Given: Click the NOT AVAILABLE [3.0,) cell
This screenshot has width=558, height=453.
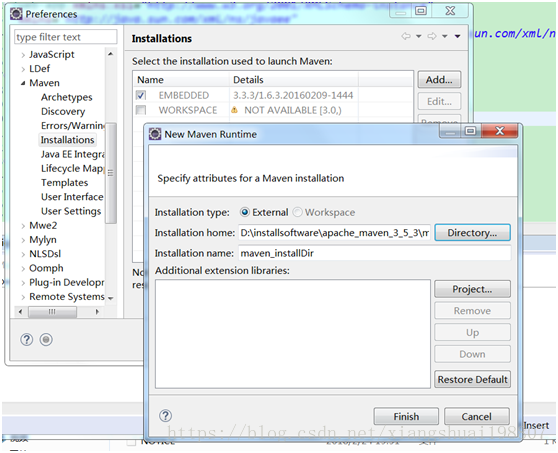Looking at the screenshot, I should tap(293, 110).
